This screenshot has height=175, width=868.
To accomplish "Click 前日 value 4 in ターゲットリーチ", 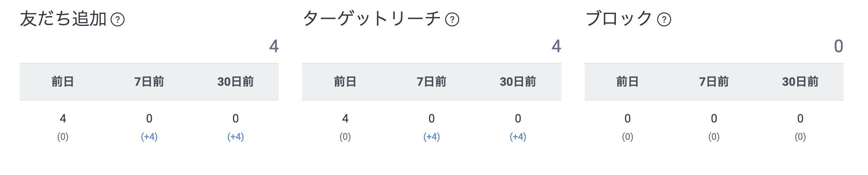I will [x=345, y=119].
